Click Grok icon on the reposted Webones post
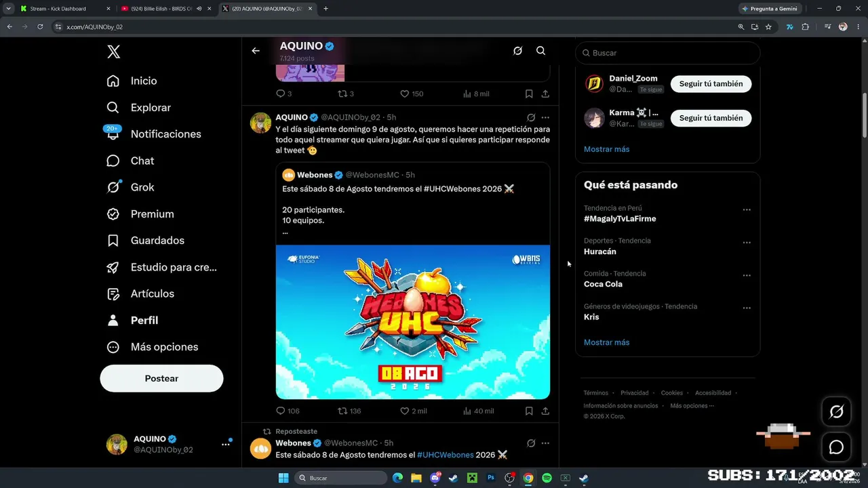Screen dimensions: 868x488 coord(531,443)
